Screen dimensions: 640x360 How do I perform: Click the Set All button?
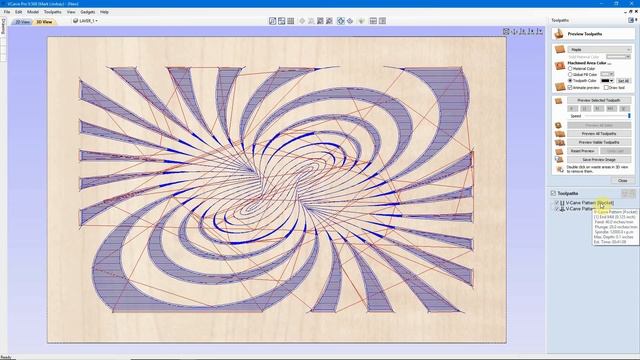pos(623,81)
